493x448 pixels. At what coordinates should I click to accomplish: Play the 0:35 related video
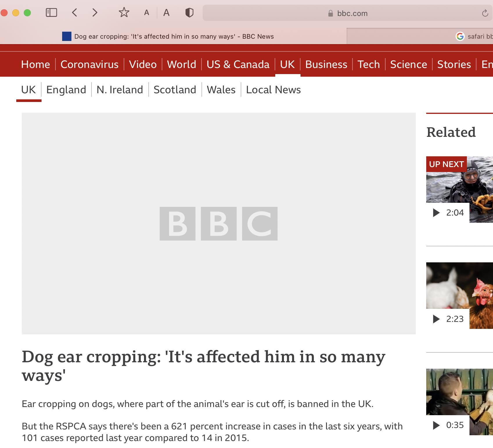(448, 425)
